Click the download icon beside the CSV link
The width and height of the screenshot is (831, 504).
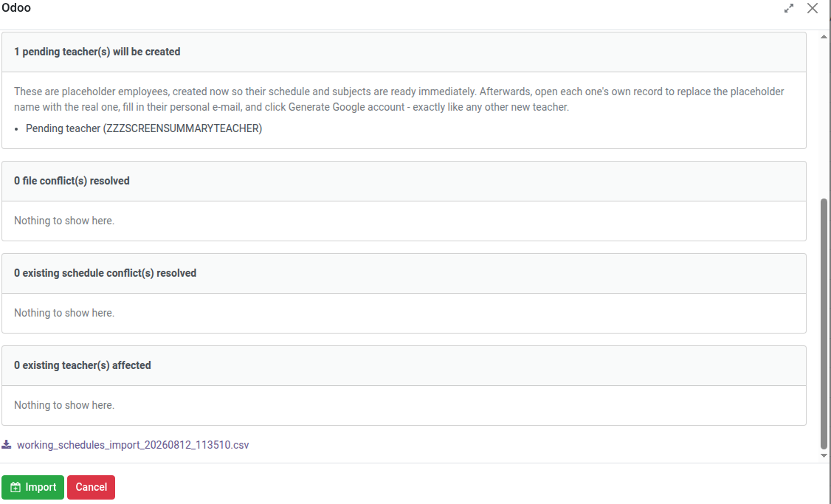click(7, 444)
